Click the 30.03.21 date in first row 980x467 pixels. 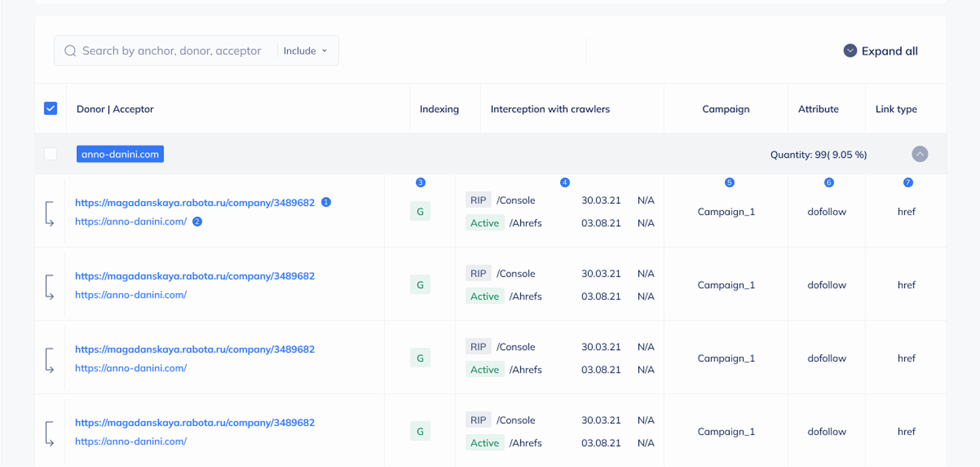601,200
